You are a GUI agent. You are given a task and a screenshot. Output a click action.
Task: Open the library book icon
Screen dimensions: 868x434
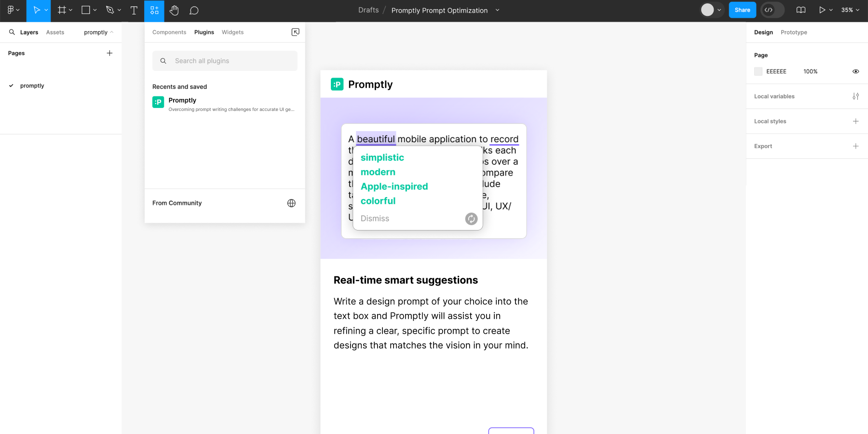801,10
